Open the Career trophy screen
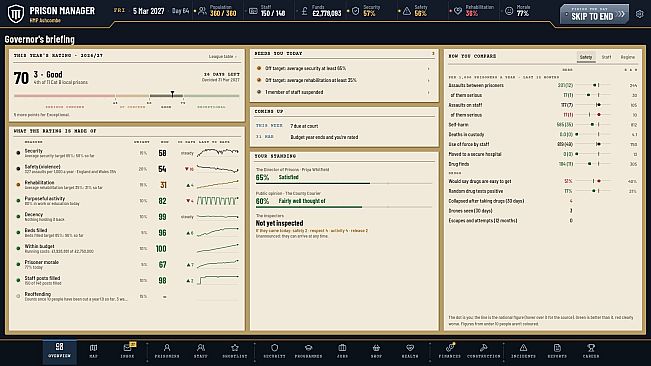 591,351
